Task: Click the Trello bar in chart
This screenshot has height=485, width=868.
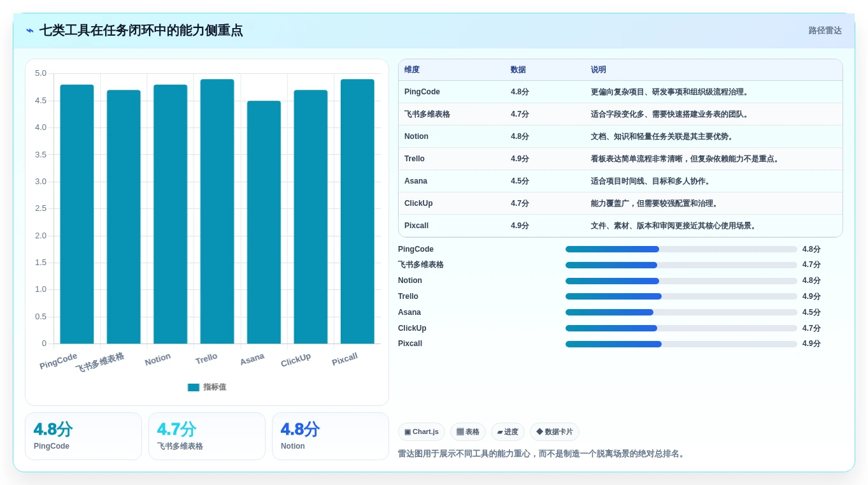Action: pyautogui.click(x=217, y=212)
